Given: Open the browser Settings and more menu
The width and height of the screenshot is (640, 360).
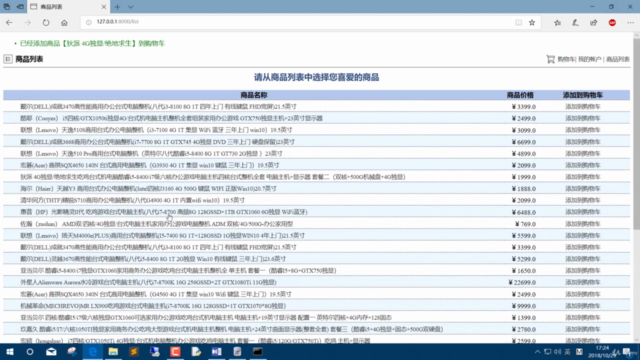Looking at the screenshot, I should 631,23.
